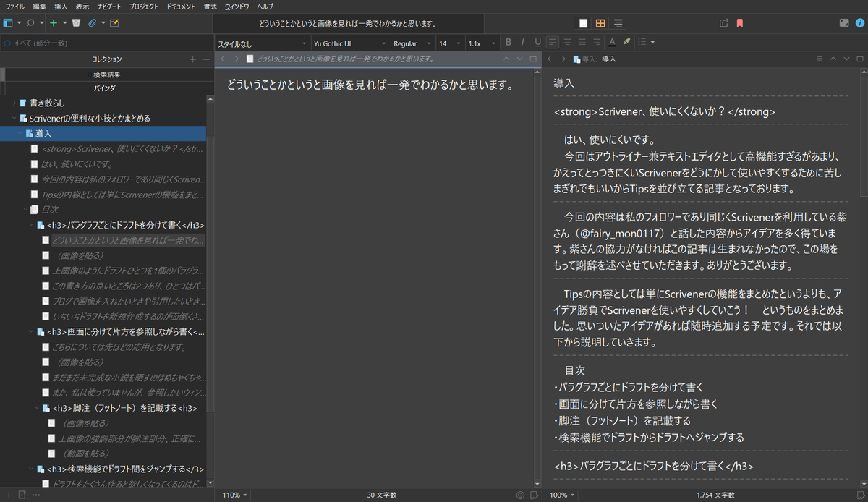Click binder search field すべて (部分一致)
This screenshot has width=868, height=502.
106,43
